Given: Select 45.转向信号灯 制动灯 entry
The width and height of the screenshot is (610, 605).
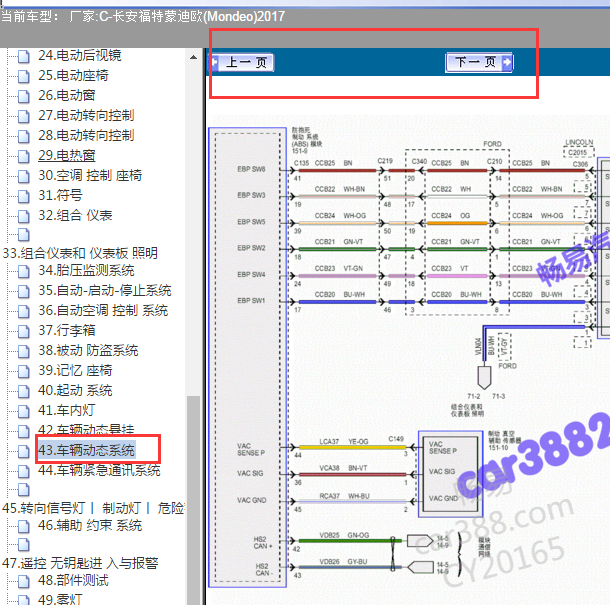Looking at the screenshot, I should point(93,508).
